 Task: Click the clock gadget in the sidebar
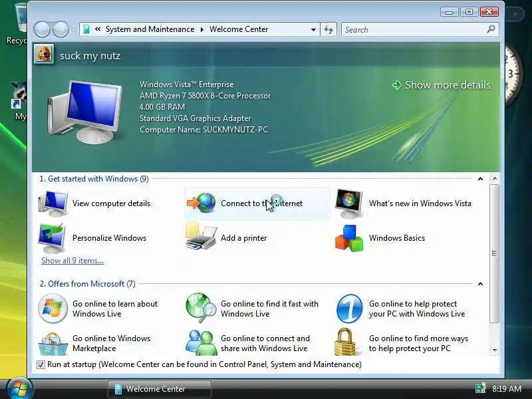coord(515,74)
